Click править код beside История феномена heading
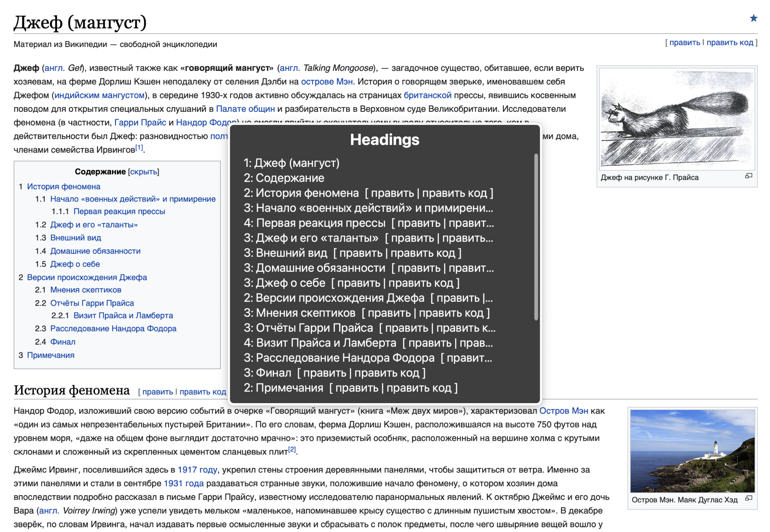 [203, 392]
